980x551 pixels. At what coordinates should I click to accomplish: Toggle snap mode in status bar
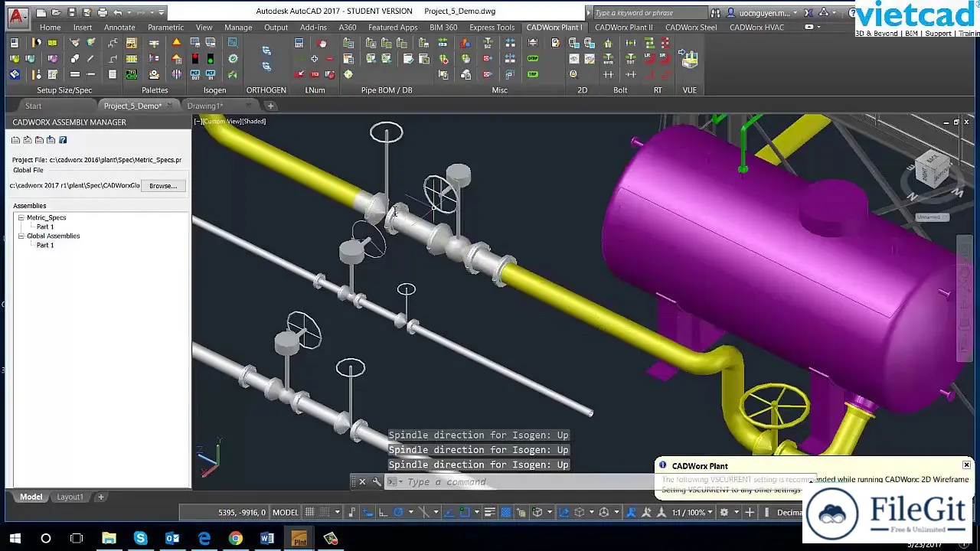[326, 512]
